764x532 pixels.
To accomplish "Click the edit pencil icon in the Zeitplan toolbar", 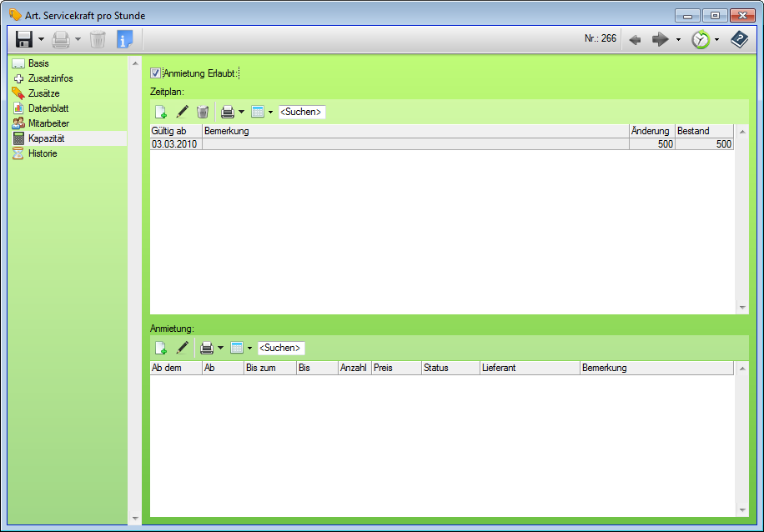I will coord(182,112).
